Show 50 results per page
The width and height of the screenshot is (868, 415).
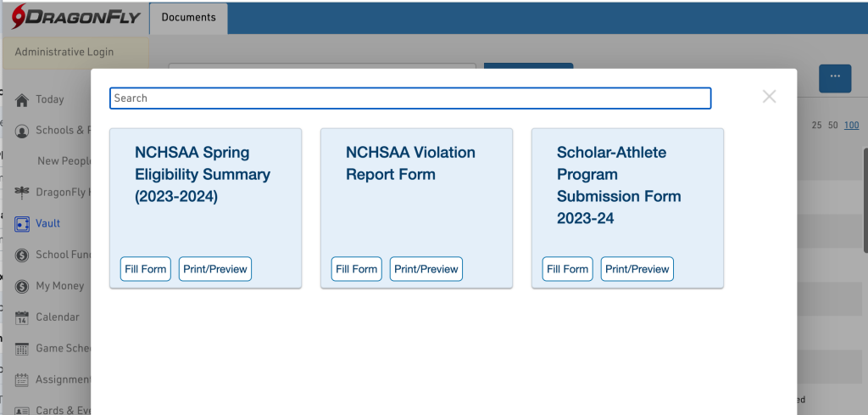(x=833, y=126)
